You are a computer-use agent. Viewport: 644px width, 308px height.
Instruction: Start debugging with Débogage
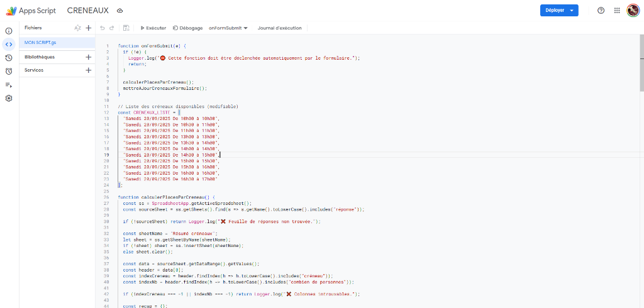click(187, 28)
